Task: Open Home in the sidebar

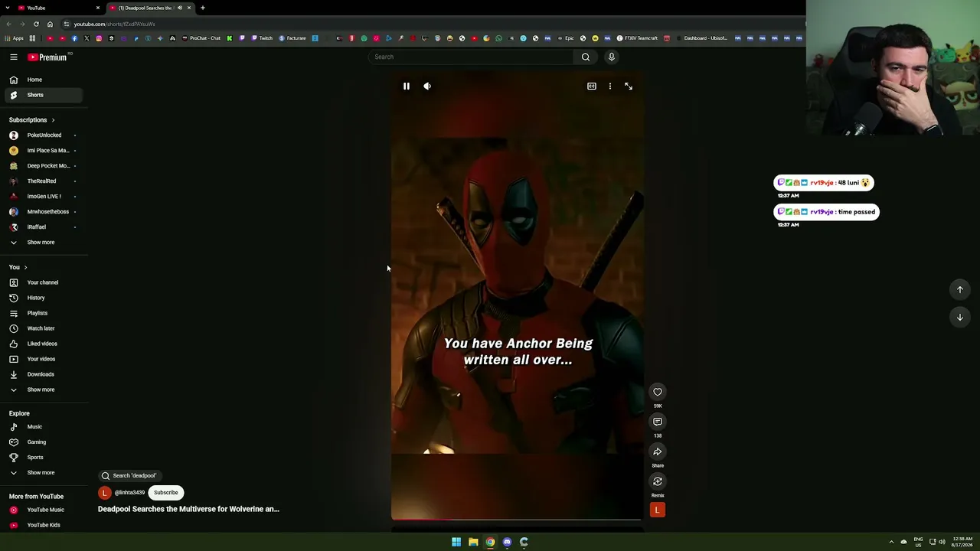Action: [x=44, y=80]
